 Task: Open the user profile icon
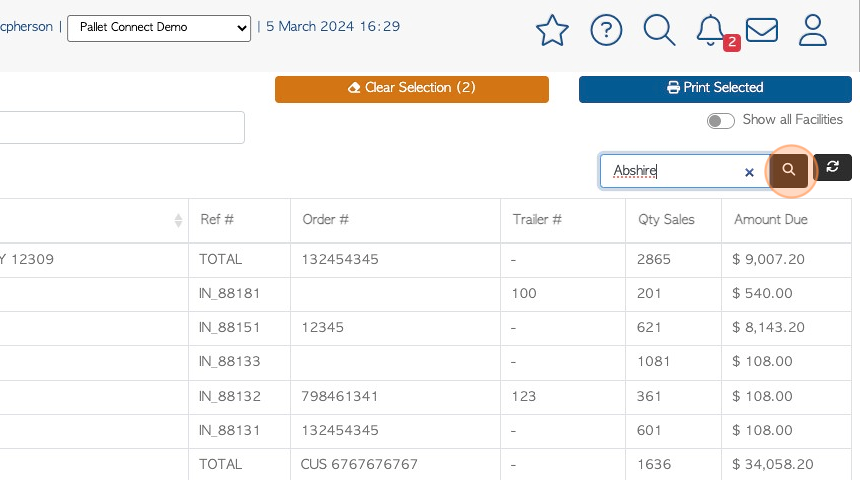[x=812, y=30]
